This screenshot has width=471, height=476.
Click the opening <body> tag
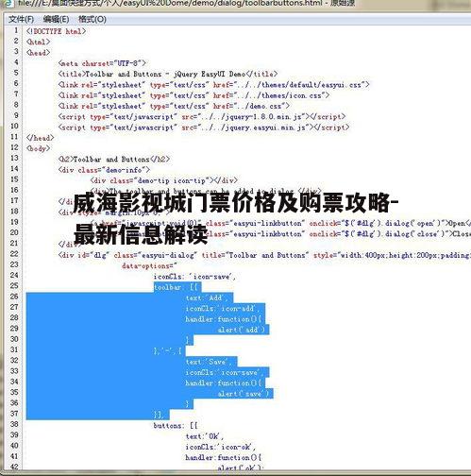click(x=38, y=148)
